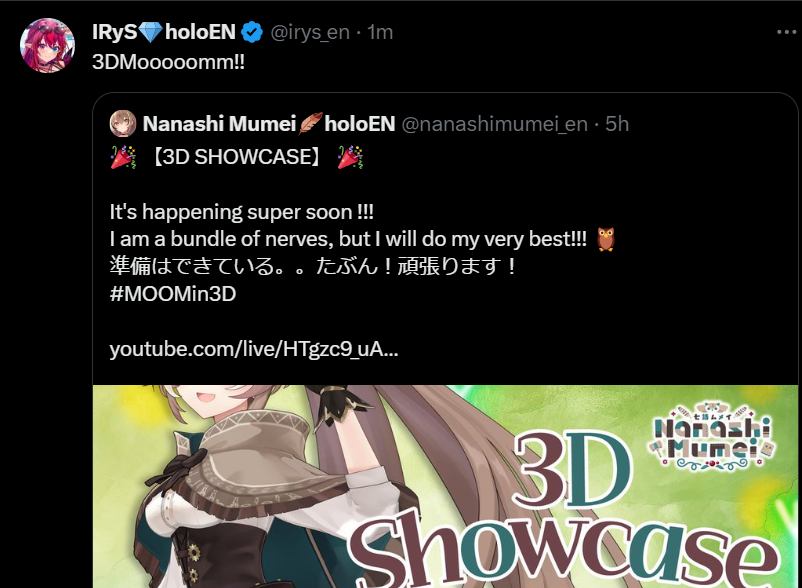The height and width of the screenshot is (588, 802).
Task: Open the @irys_en handle link
Action: point(310,33)
